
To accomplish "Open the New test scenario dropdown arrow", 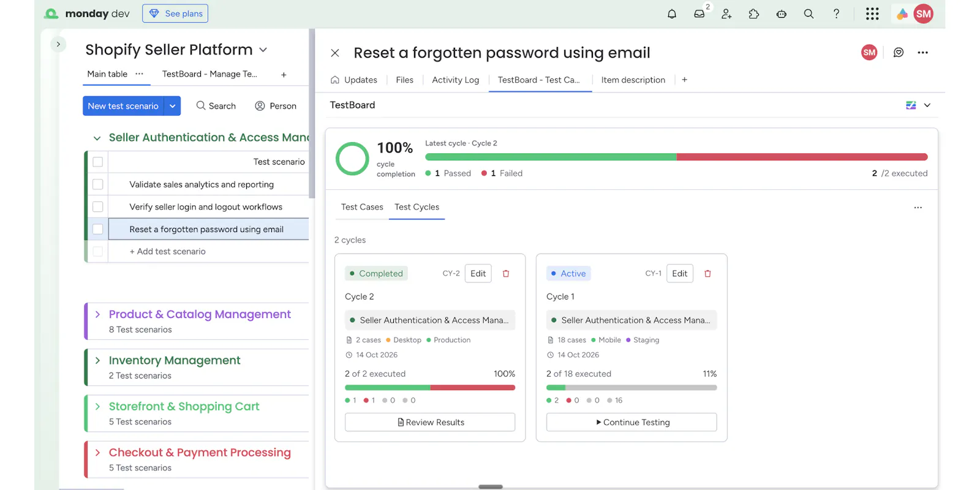I will pos(173,106).
